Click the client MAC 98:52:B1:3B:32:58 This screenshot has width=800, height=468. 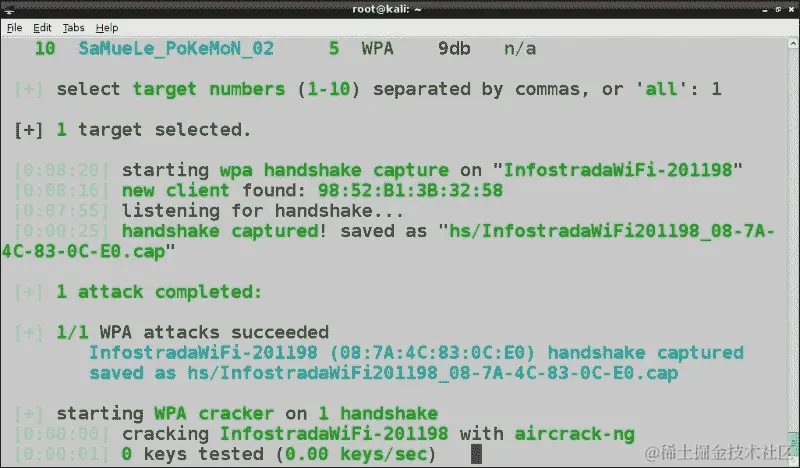(x=410, y=190)
